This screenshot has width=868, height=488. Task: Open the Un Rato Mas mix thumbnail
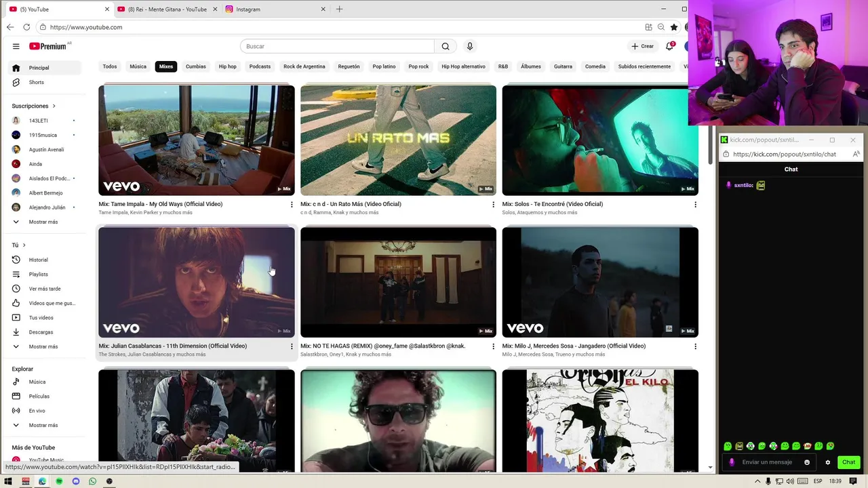(x=398, y=140)
